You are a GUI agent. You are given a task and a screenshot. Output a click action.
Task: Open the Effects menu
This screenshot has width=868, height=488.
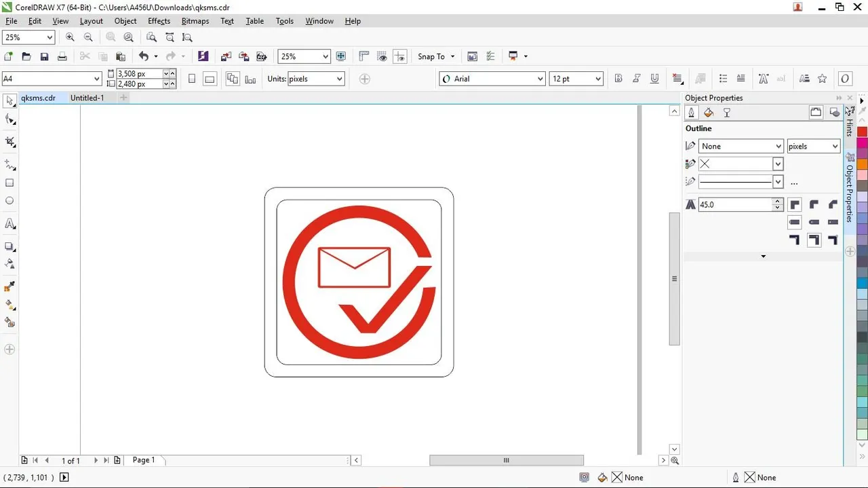[x=159, y=21]
